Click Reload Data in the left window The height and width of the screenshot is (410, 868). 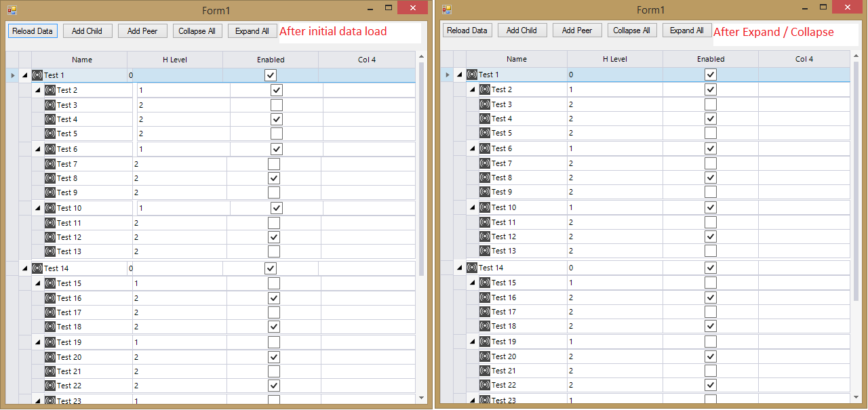pos(33,30)
